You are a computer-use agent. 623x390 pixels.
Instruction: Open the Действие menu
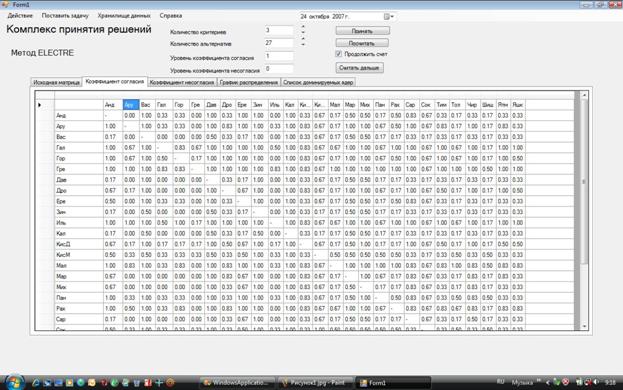pyautogui.click(x=20, y=16)
